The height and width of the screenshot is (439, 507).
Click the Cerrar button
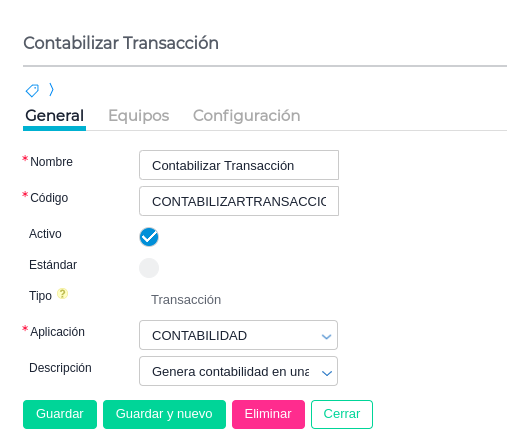342,414
